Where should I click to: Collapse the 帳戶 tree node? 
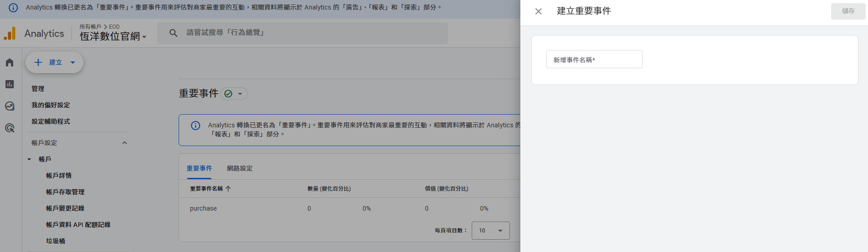[29, 159]
